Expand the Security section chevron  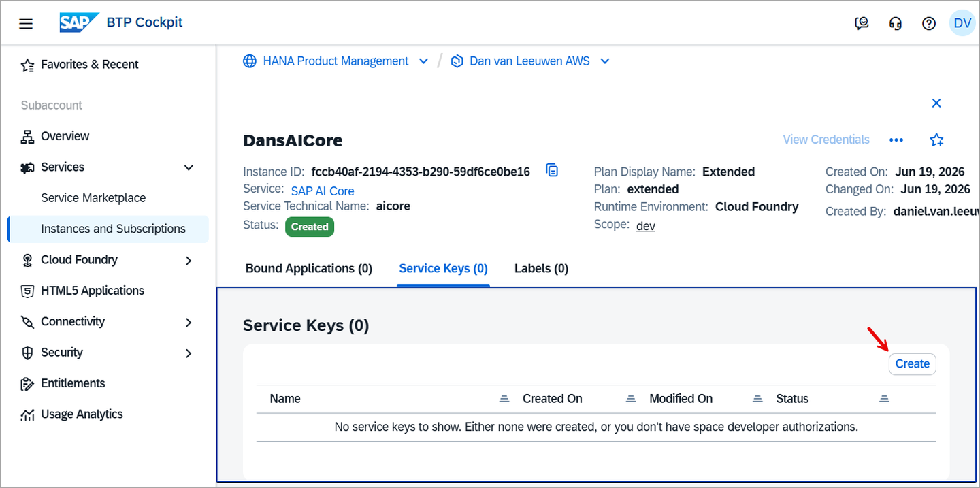coord(189,353)
